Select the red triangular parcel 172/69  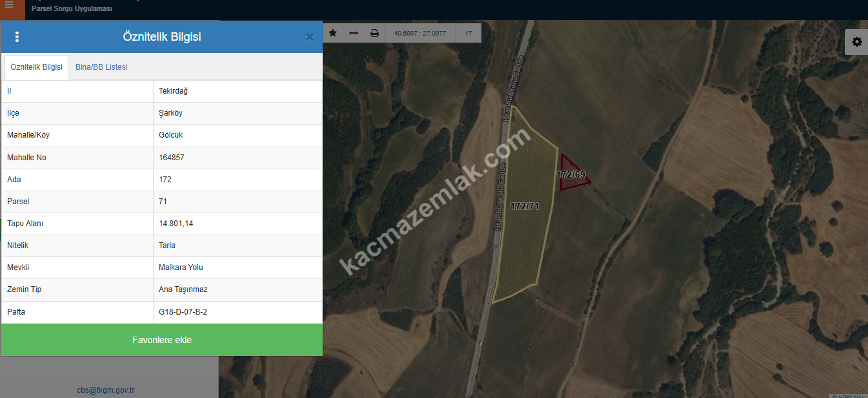(570, 174)
